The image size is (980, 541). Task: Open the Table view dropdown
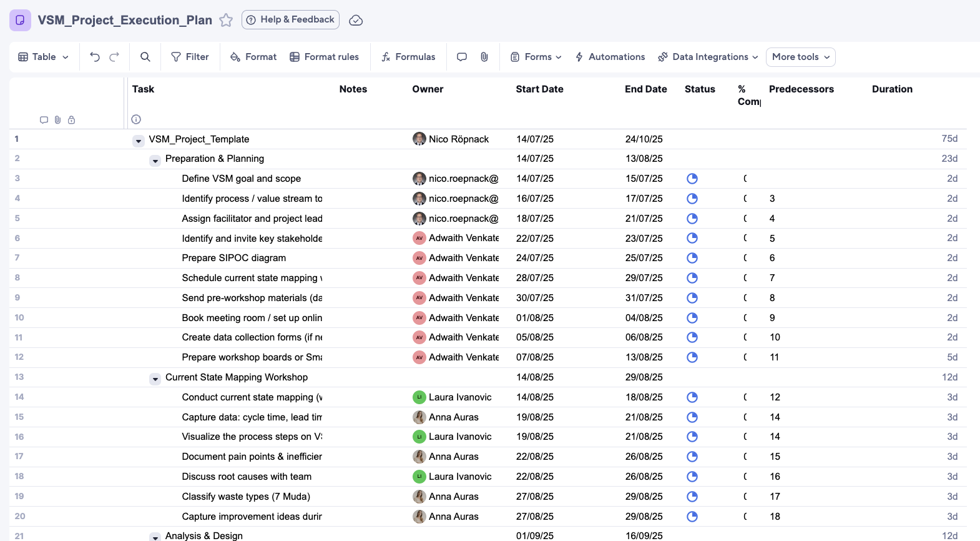click(44, 57)
